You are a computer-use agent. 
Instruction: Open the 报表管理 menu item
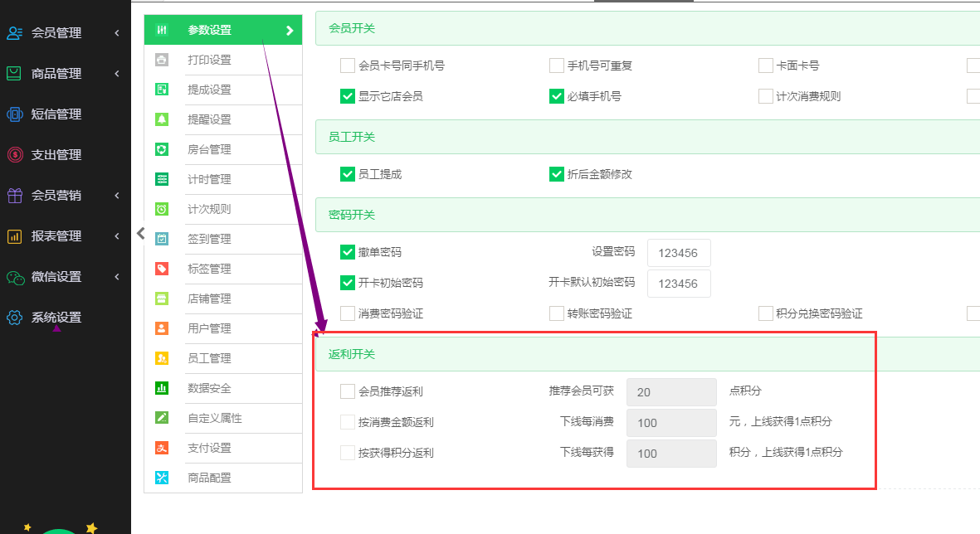point(56,236)
